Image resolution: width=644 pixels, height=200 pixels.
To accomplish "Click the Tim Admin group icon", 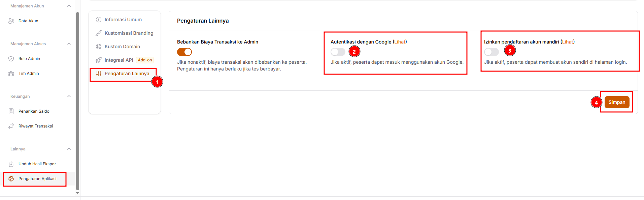I will tap(11, 74).
